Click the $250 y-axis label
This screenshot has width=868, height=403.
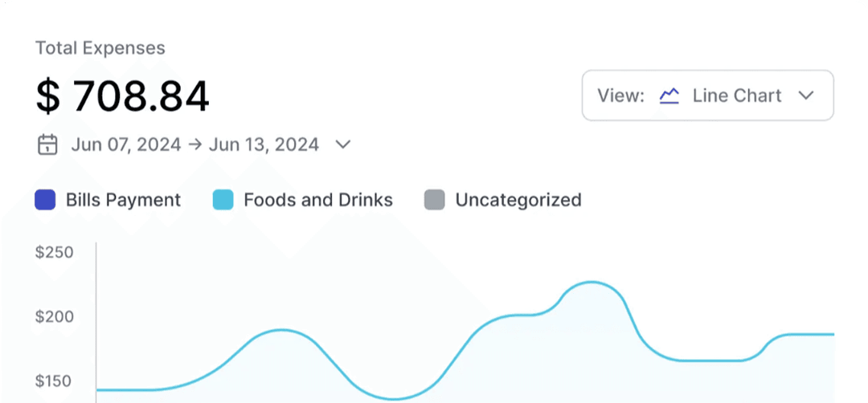click(54, 253)
